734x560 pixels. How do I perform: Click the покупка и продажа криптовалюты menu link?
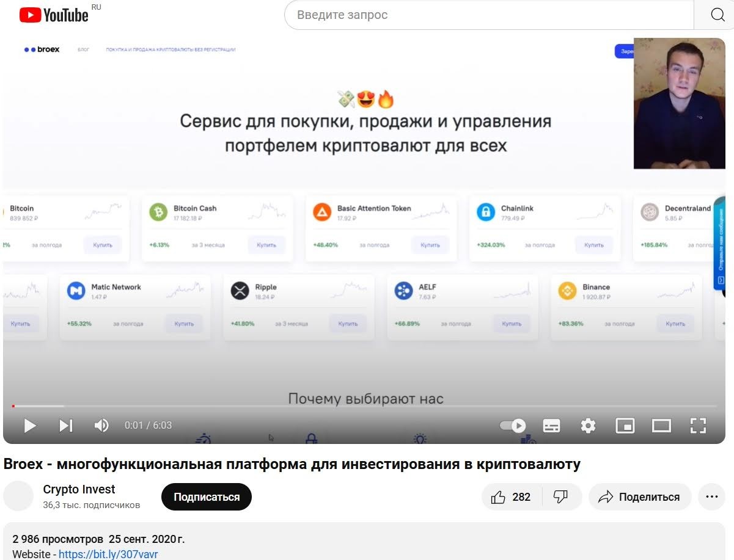pyautogui.click(x=171, y=49)
